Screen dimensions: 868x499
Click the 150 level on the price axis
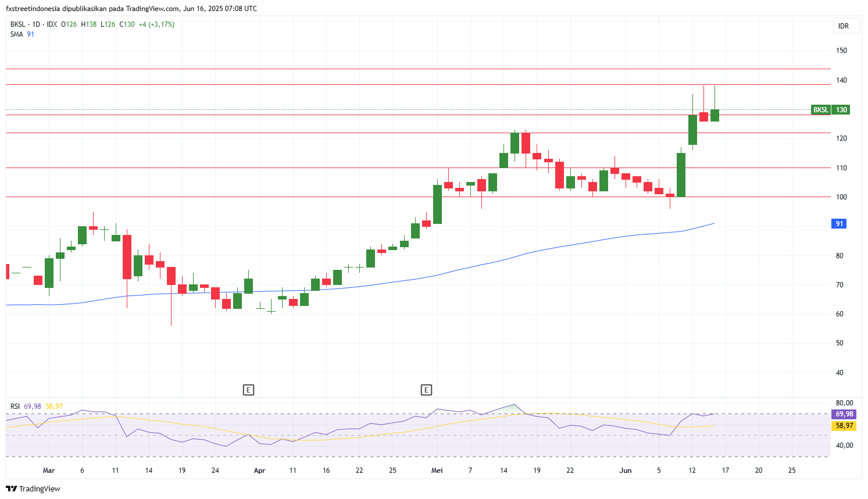coord(841,51)
